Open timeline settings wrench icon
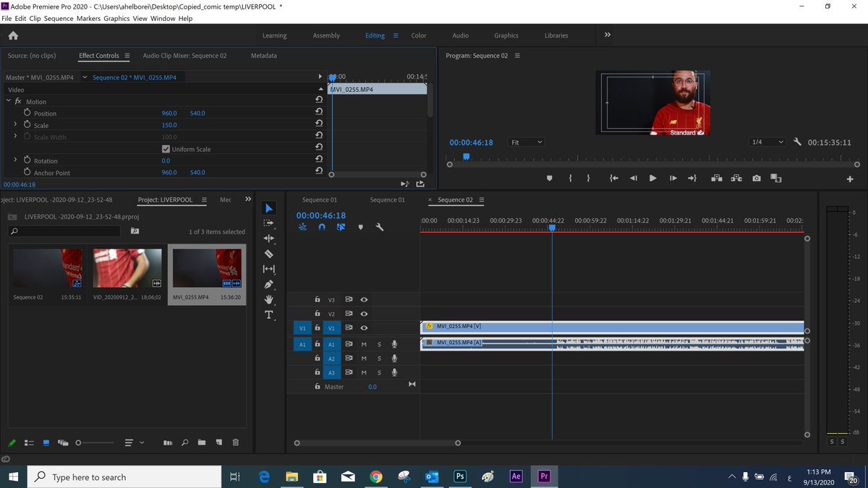This screenshot has height=488, width=868. (x=379, y=227)
